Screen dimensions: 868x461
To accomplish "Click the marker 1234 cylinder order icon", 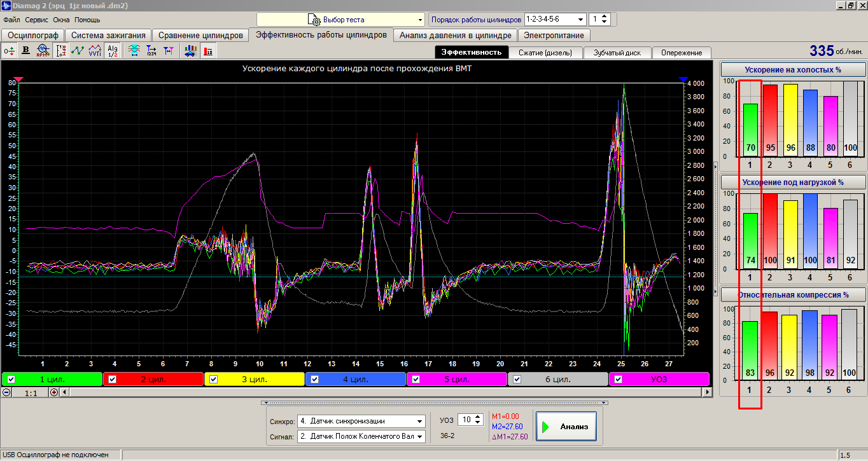I will tap(151, 51).
